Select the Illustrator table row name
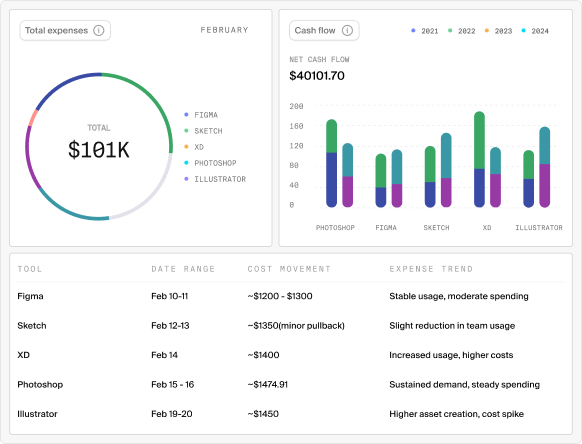The image size is (582, 444). 37,414
